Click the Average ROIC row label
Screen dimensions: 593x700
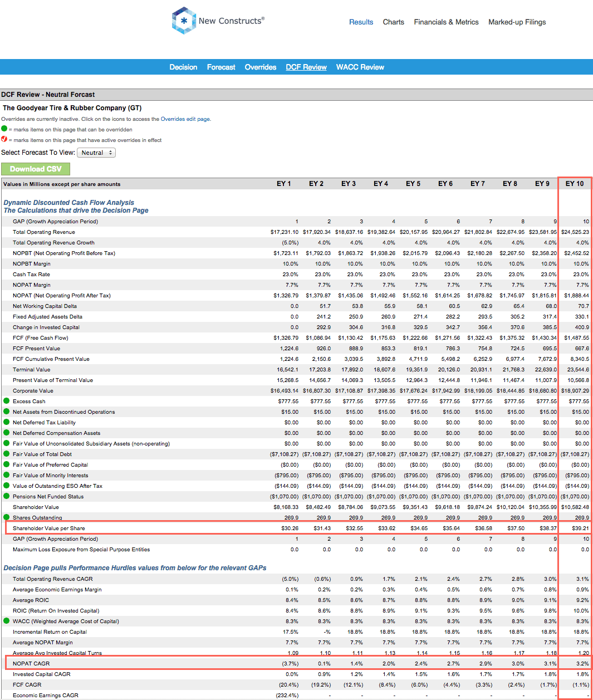pyautogui.click(x=31, y=600)
